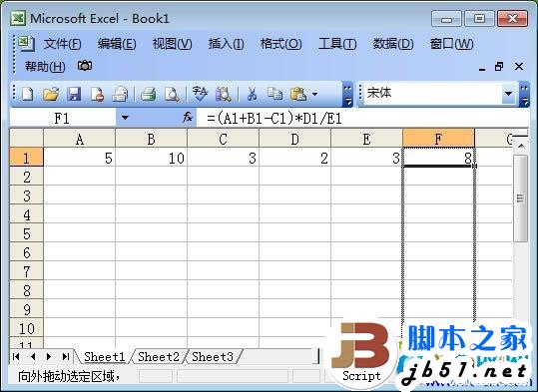Print using the printer icon
The width and height of the screenshot is (538, 392).
[x=149, y=94]
